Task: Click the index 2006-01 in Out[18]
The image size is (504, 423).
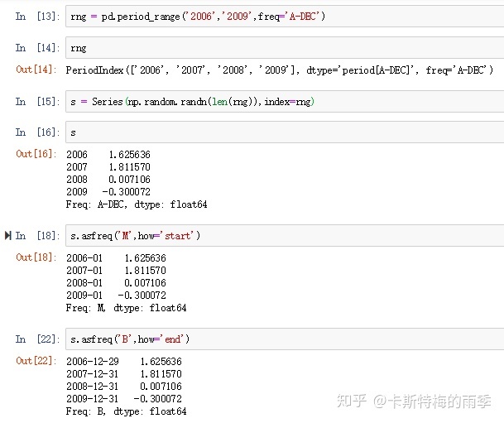Action: tap(84, 258)
